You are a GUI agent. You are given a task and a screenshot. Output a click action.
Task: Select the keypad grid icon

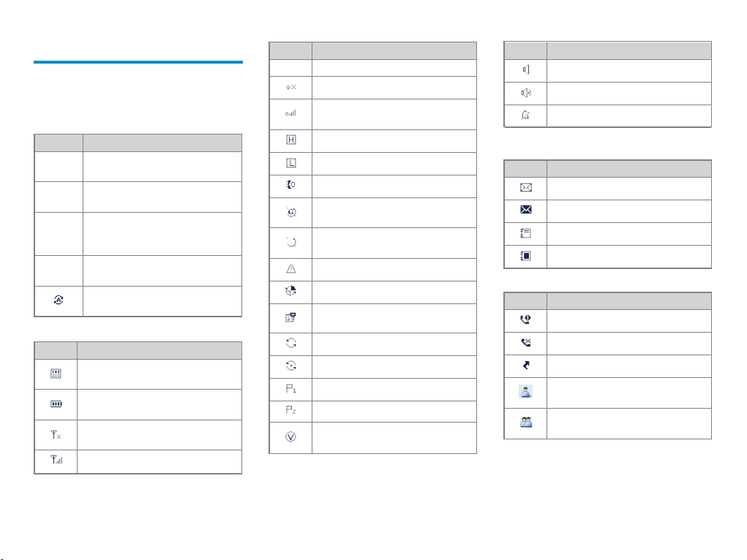[56, 374]
